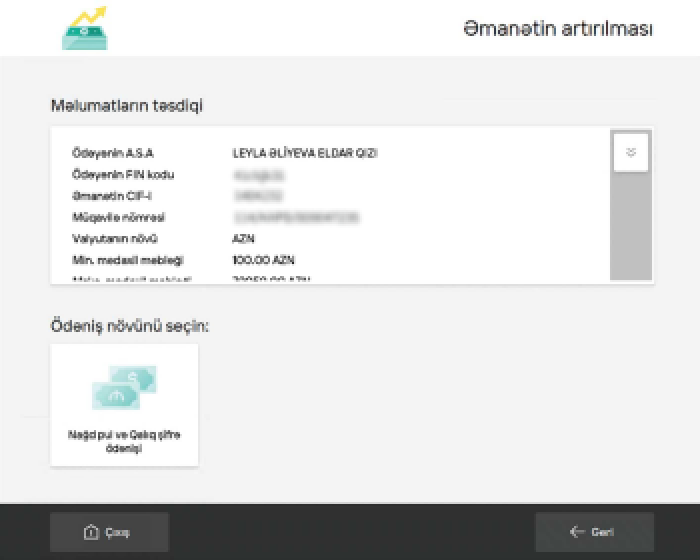Click the Çıxış exit button
This screenshot has width=700, height=560.
109,532
